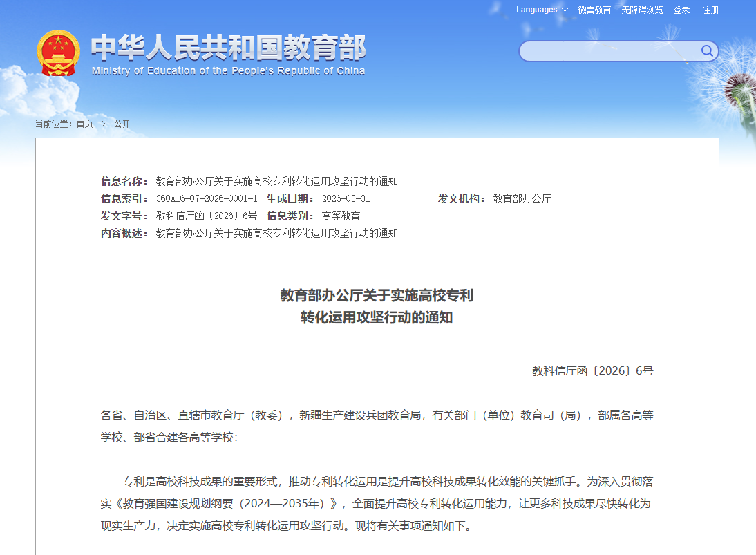Screen dimensions: 756x555
Task: Open the Languages dropdown
Action: 542,10
